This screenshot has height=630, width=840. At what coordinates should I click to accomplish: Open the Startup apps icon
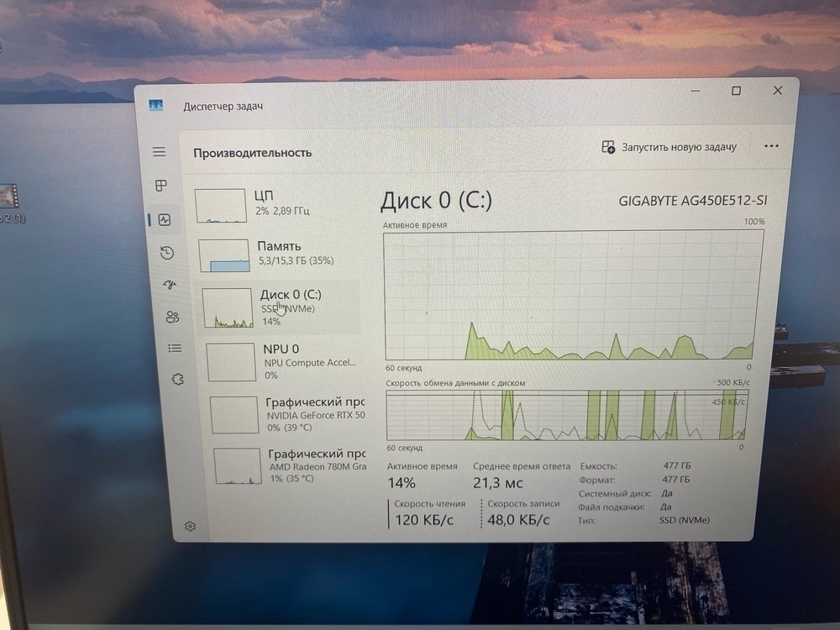tap(170, 285)
